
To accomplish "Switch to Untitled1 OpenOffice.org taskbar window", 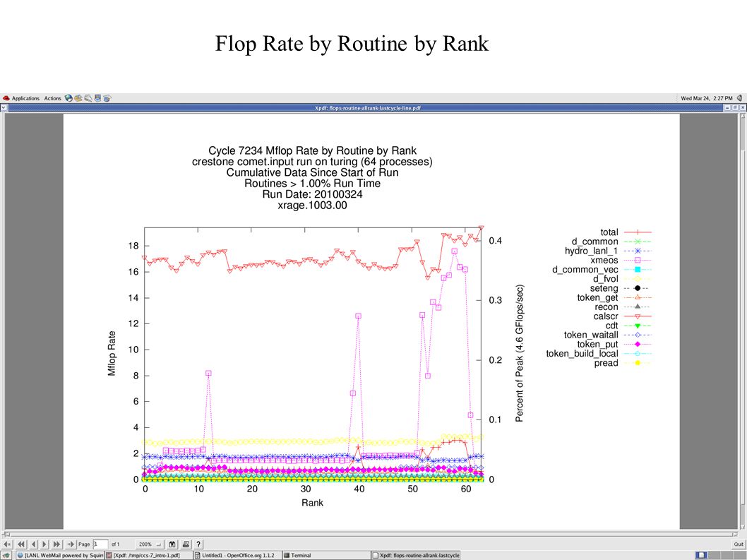I will point(237,555).
